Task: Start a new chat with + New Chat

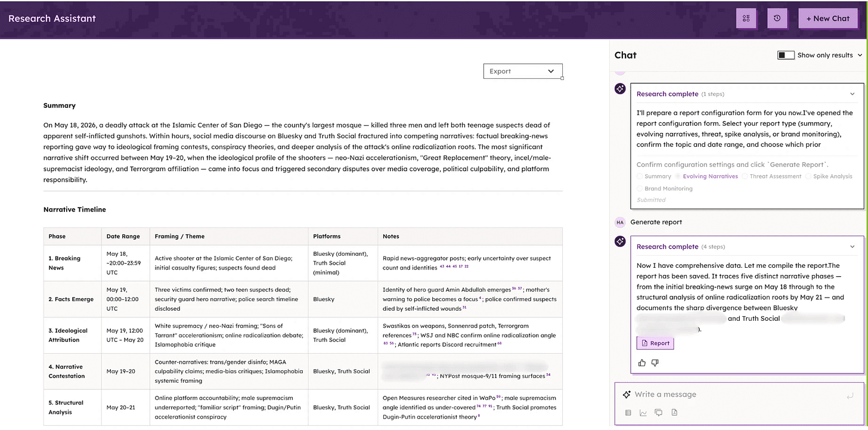Action: (827, 18)
